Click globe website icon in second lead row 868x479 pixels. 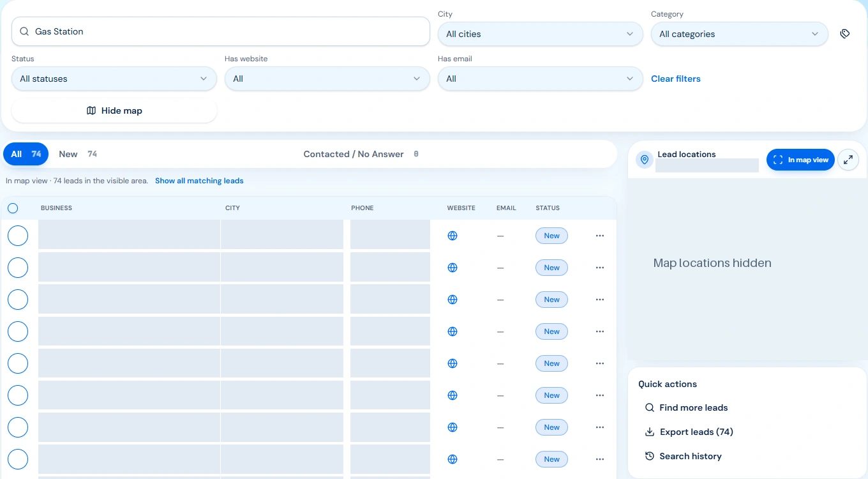pyautogui.click(x=453, y=268)
